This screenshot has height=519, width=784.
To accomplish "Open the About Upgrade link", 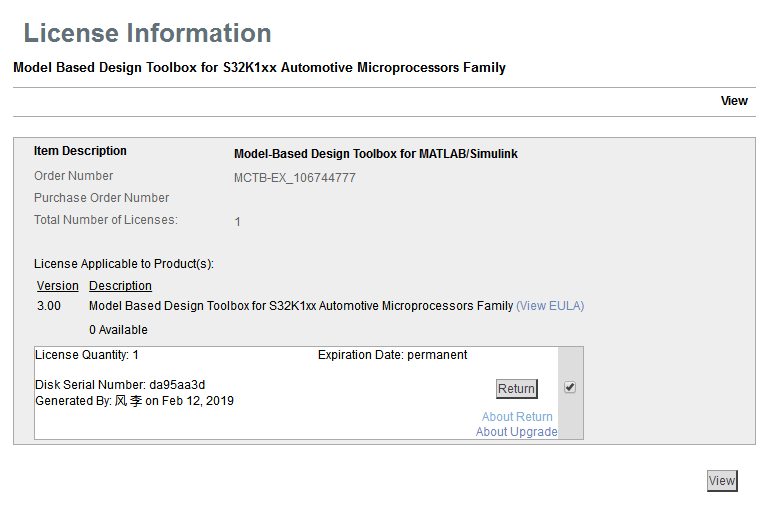I will pyautogui.click(x=516, y=432).
